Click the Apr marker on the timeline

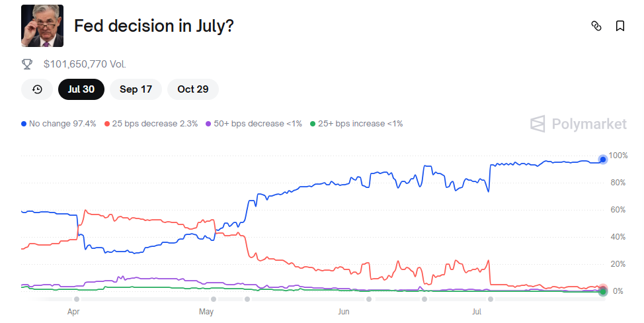point(73,310)
